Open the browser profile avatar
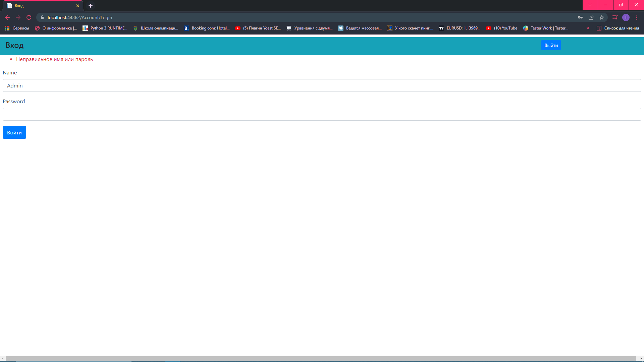 [x=626, y=17]
